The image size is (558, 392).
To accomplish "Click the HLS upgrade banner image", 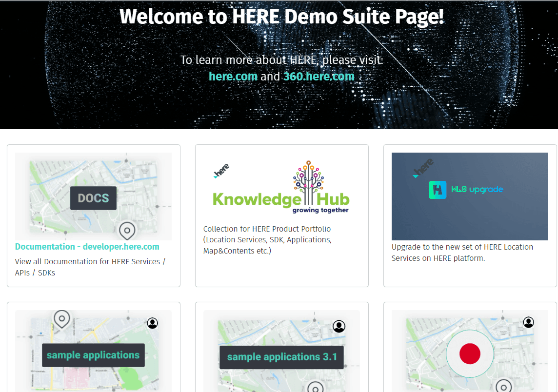I will click(470, 196).
